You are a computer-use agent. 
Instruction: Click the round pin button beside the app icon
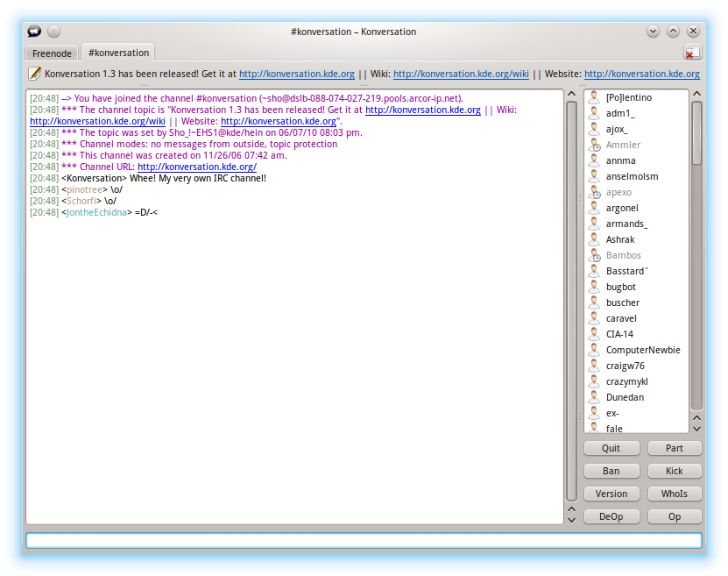(53, 31)
